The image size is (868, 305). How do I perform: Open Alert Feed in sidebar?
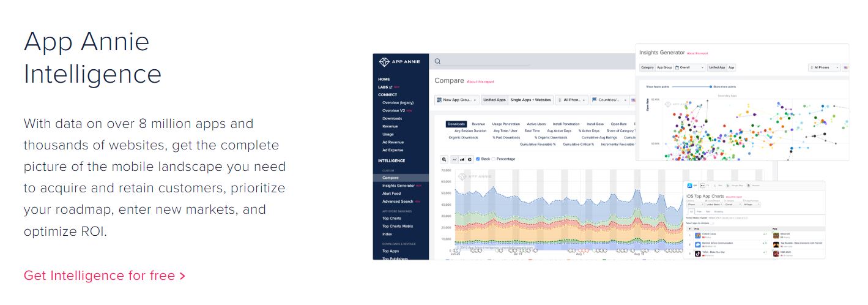(x=391, y=194)
